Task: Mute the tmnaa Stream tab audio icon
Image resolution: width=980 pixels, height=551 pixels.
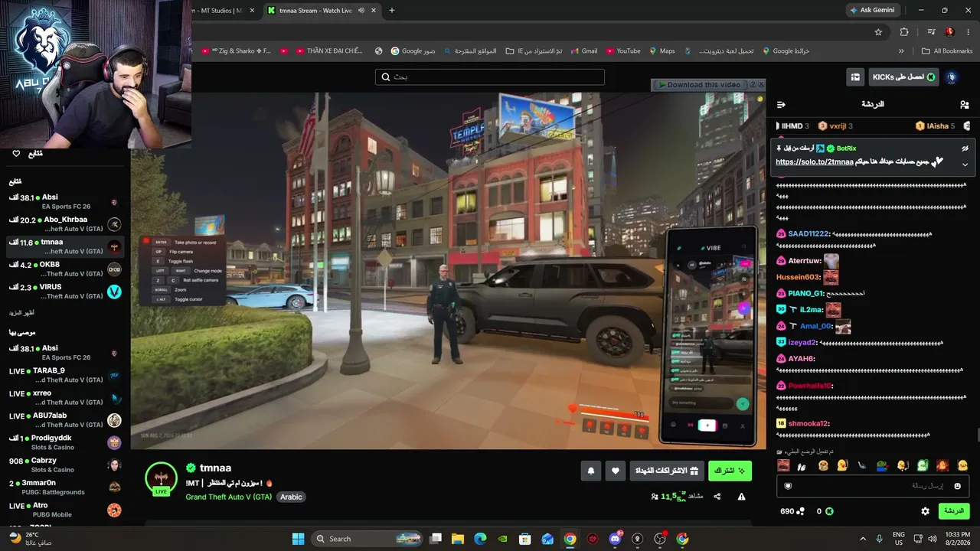Action: 361,11
